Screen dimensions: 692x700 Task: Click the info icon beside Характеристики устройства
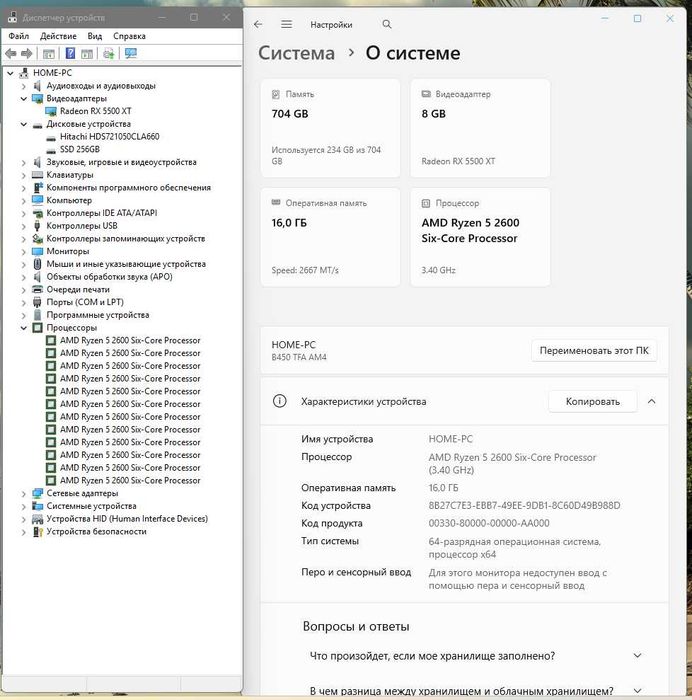(x=279, y=401)
